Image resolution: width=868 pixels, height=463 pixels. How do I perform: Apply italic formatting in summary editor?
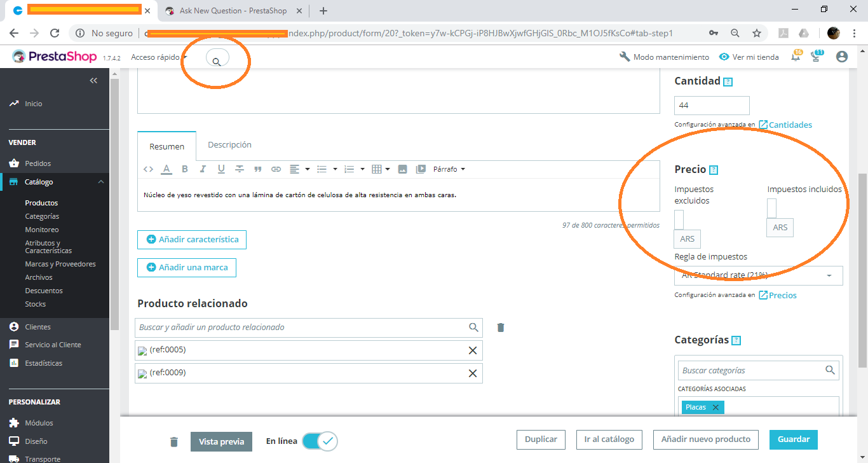[203, 169]
